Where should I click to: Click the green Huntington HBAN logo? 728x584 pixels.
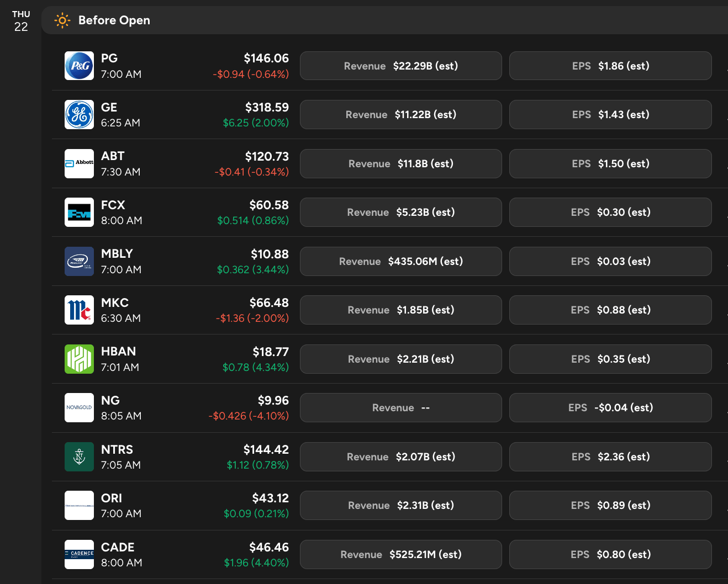pos(79,359)
